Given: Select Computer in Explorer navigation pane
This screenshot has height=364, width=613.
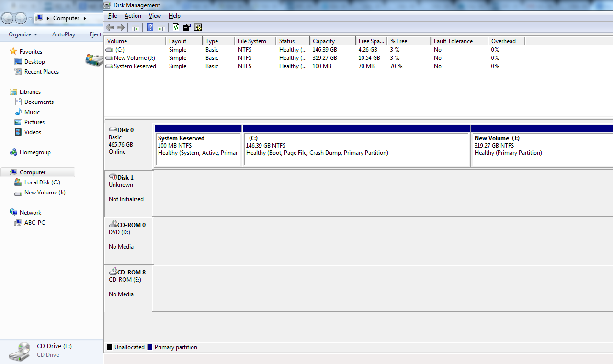Looking at the screenshot, I should (38, 172).
